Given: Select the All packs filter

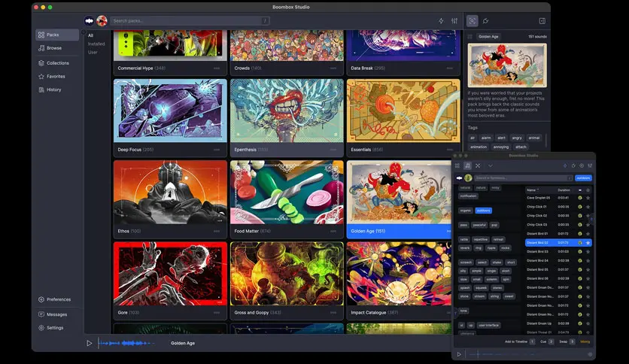Looking at the screenshot, I should (x=90, y=35).
